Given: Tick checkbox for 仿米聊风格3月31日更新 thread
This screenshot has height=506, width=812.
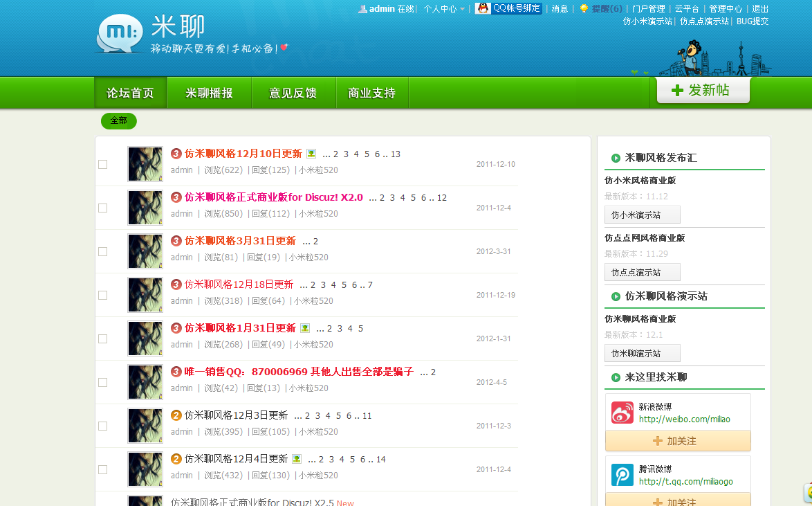Looking at the screenshot, I should point(102,251).
